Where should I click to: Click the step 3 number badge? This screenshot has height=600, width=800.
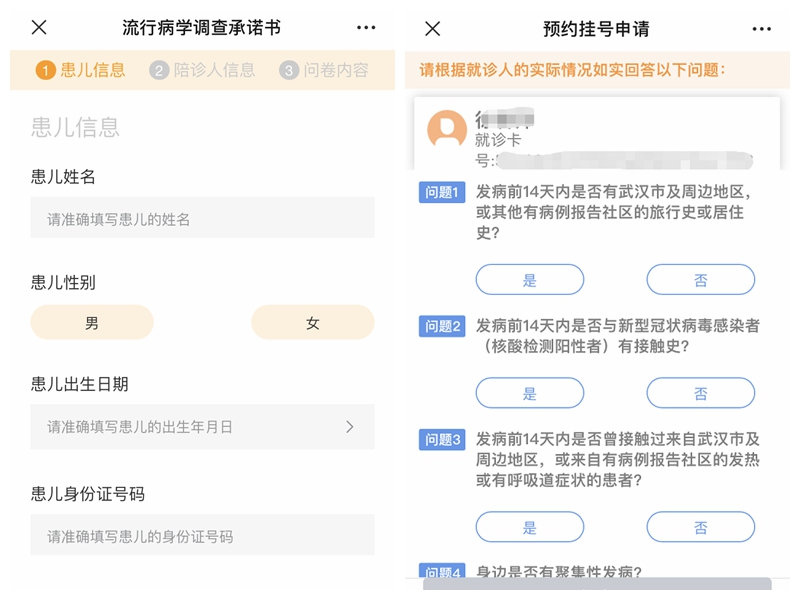(289, 70)
